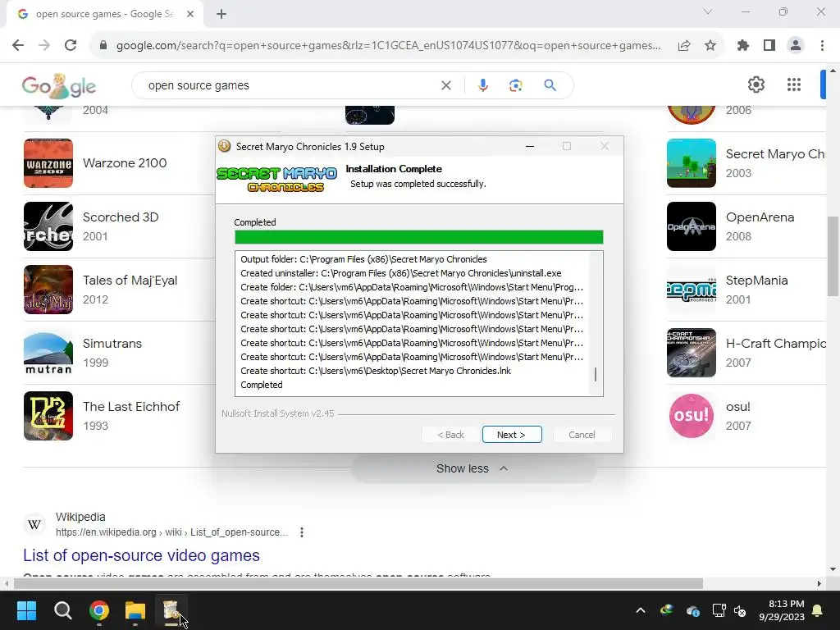Click the Back button in setup dialog
The height and width of the screenshot is (630, 840).
point(450,435)
